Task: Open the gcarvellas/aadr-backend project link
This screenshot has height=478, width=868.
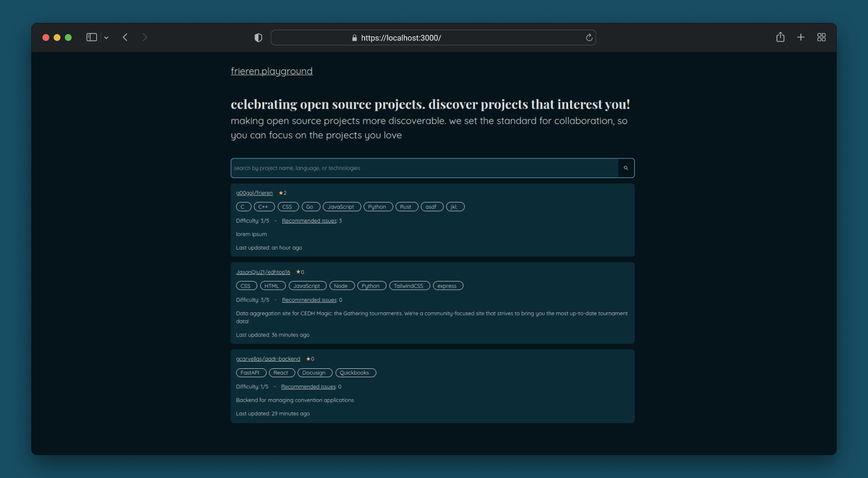Action: [x=268, y=359]
